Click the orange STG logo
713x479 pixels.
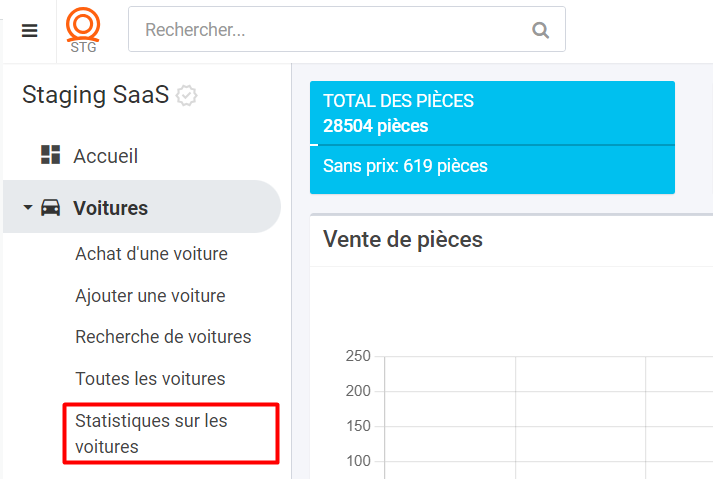point(83,30)
